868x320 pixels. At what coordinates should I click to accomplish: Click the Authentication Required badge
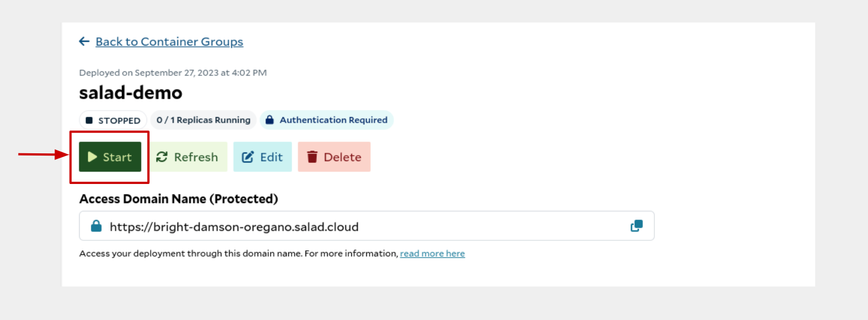pos(327,120)
